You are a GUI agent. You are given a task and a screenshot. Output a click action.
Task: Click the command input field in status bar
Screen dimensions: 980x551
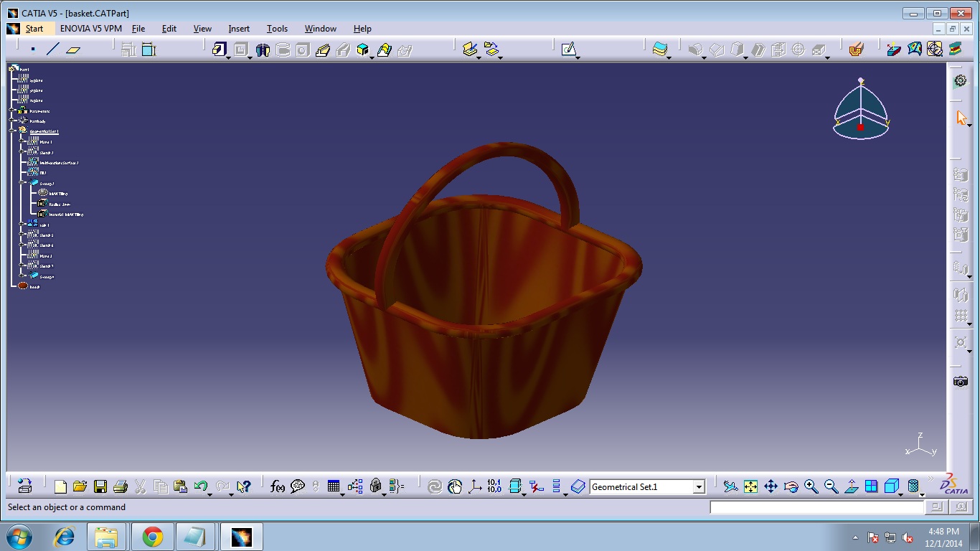coord(816,507)
